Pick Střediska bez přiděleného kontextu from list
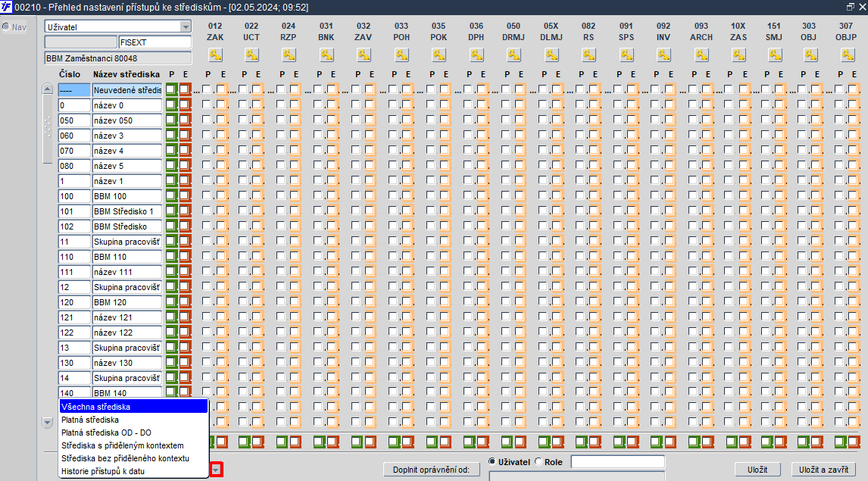Image resolution: width=868 pixels, height=481 pixels. coord(125,458)
